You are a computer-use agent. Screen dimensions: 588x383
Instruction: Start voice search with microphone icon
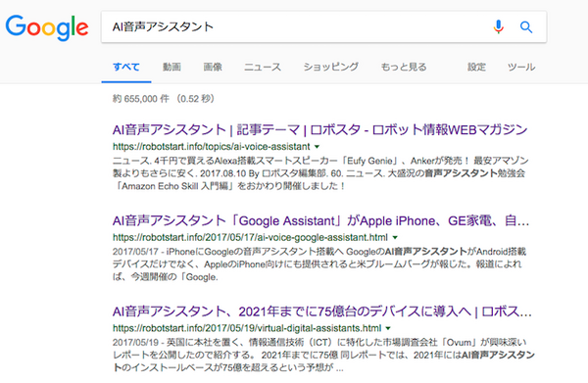499,27
